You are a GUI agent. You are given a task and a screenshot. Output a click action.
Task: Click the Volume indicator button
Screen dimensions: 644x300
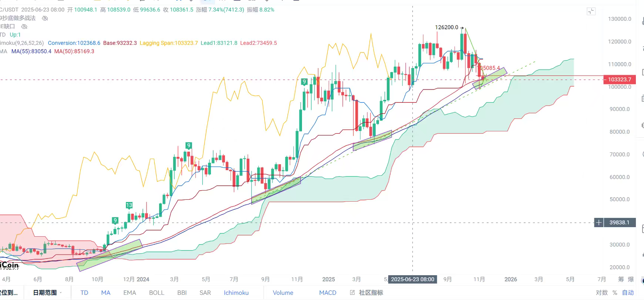283,293
